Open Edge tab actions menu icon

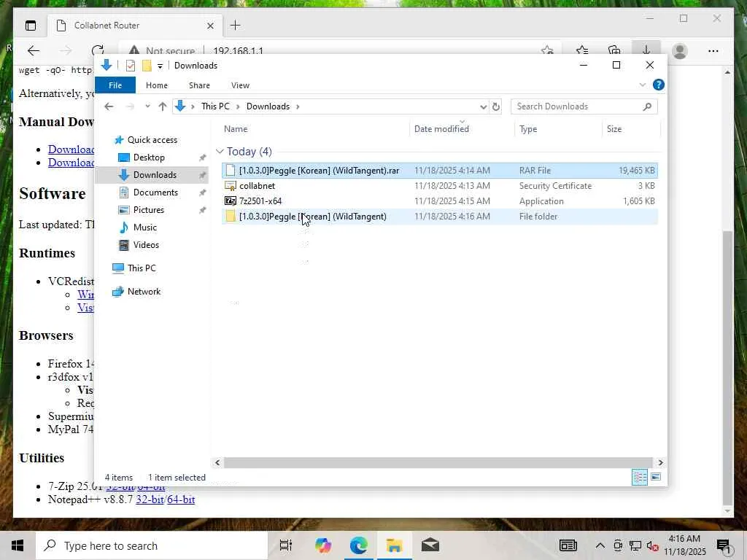pos(31,26)
